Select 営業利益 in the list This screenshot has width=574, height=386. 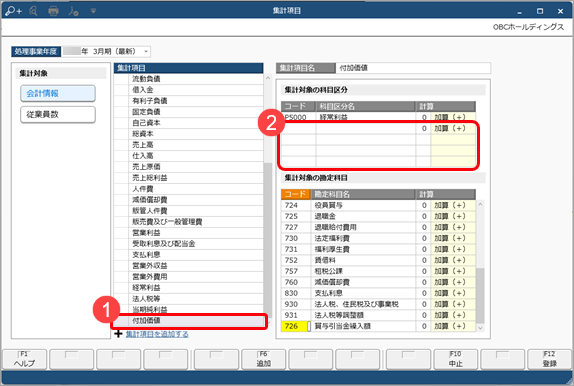[x=189, y=233]
